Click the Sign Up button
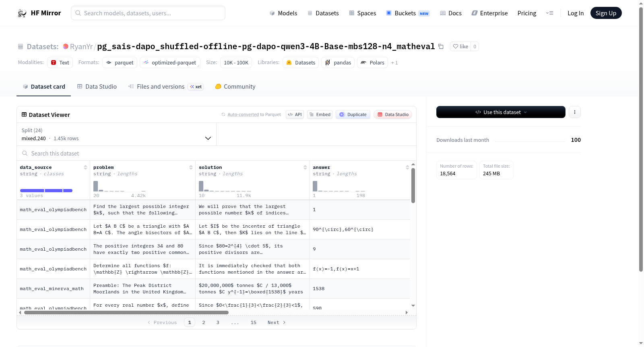 click(606, 13)
